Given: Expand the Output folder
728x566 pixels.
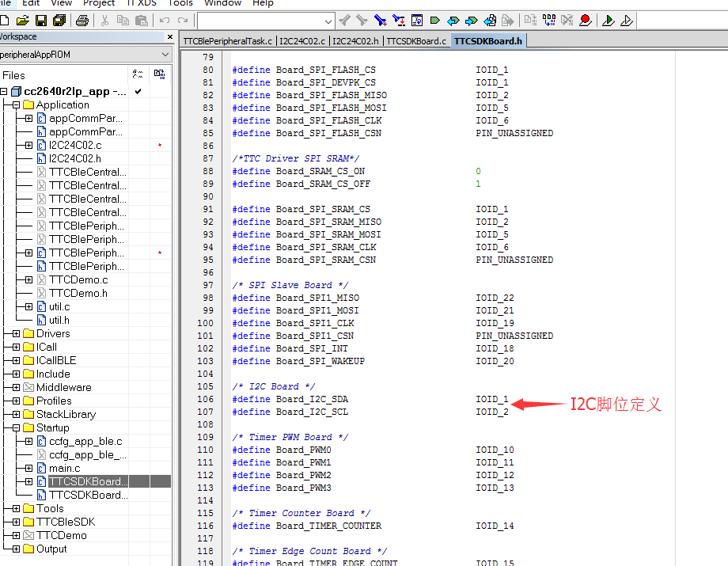Looking at the screenshot, I should [17, 549].
